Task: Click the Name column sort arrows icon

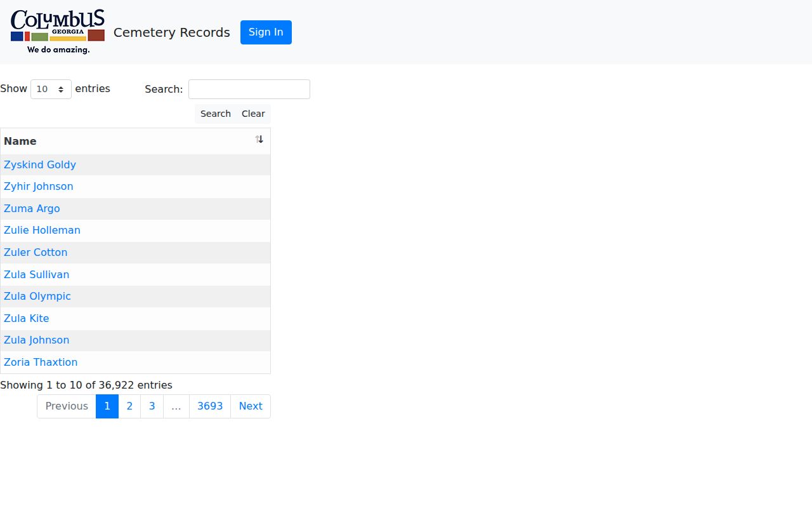Action: [259, 140]
